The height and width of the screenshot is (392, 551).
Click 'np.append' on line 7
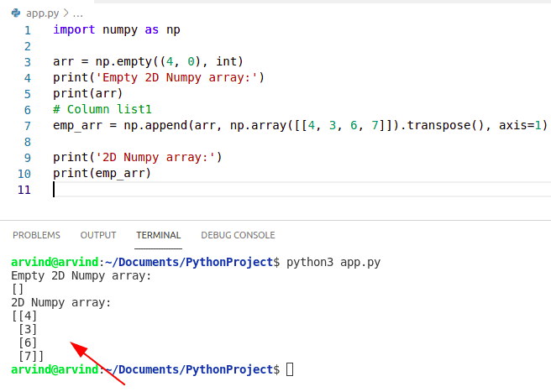155,125
